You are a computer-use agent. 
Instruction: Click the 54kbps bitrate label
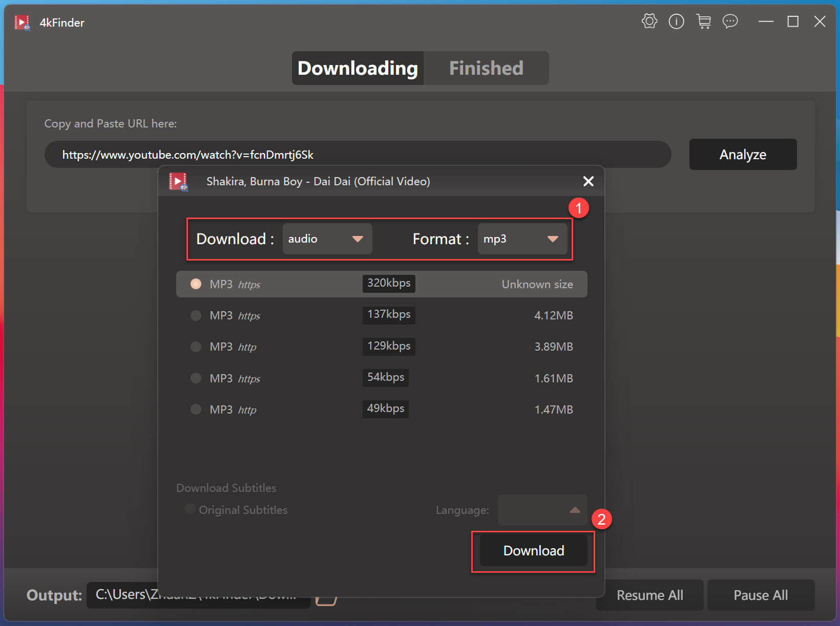tap(386, 377)
